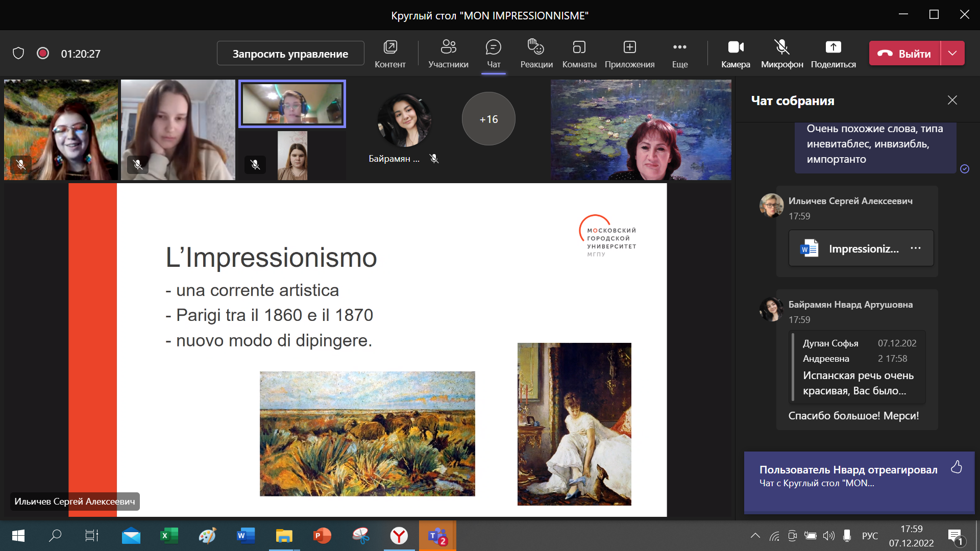Close the meeting chat (Чат собрания) panel
Screen dimensions: 980x551
pos(952,101)
